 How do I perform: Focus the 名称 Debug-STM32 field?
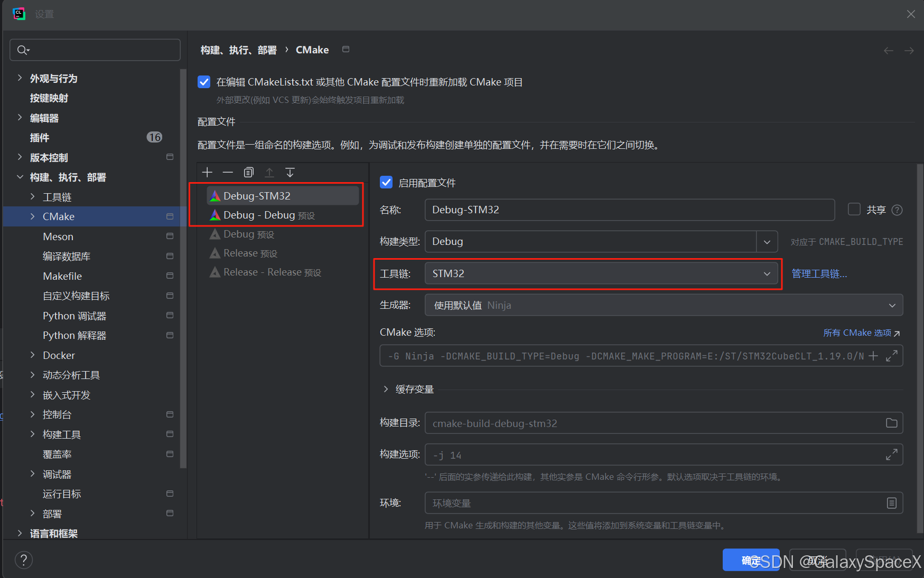click(x=630, y=210)
